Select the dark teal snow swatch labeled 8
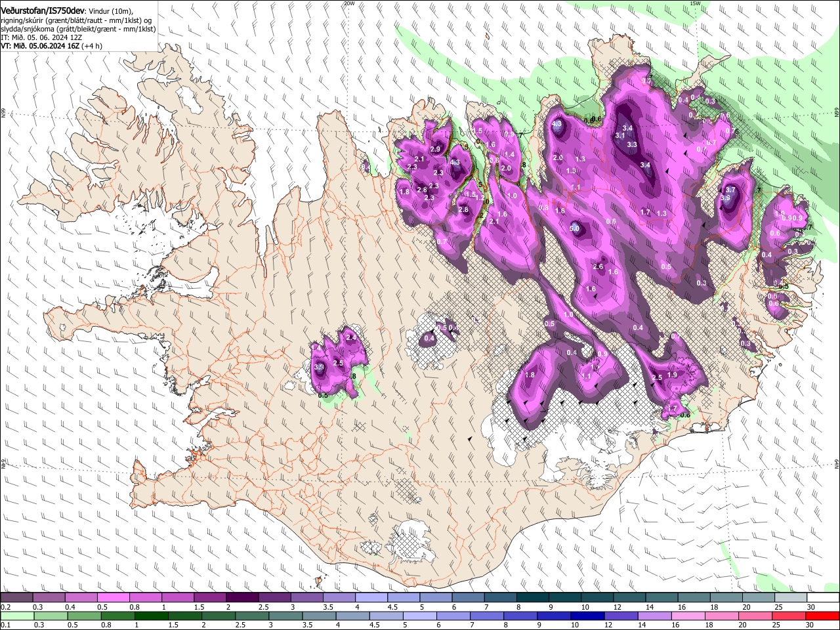Screen dimensions: 840x630 tap(532, 598)
